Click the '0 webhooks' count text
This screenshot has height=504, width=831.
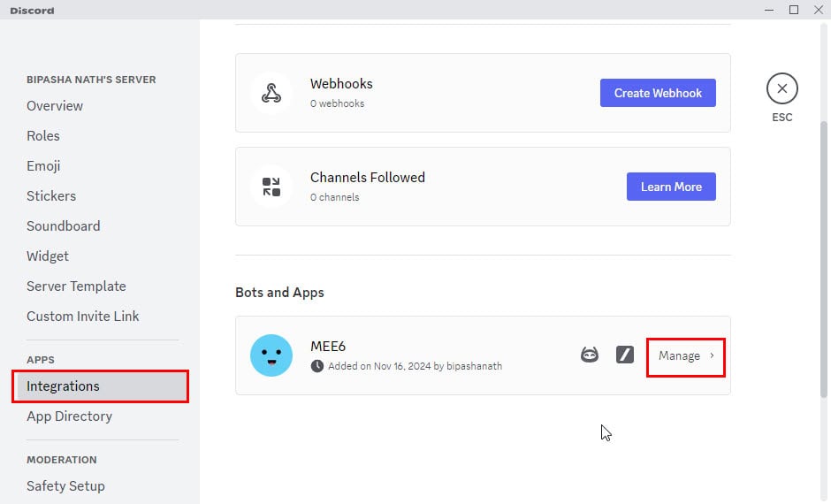[x=337, y=103]
